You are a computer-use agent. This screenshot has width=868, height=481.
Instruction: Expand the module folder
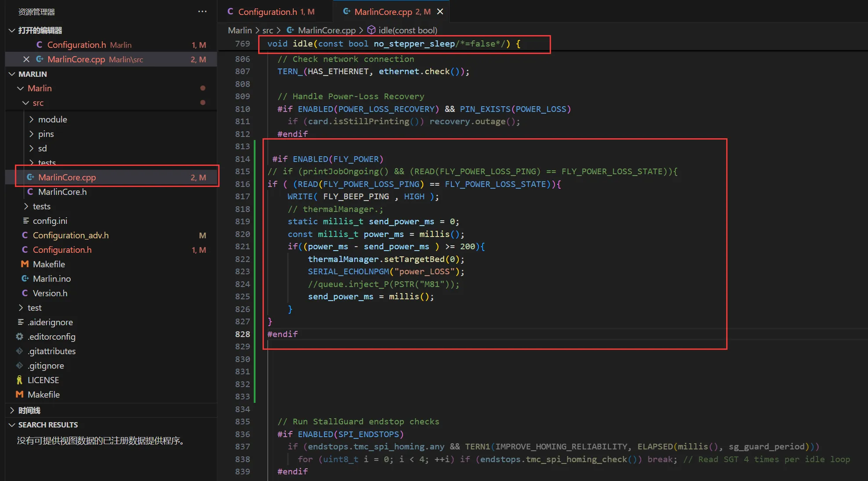(x=31, y=119)
